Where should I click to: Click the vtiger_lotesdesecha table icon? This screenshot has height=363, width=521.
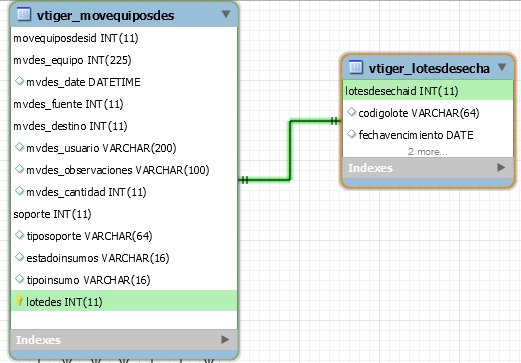pos(356,67)
